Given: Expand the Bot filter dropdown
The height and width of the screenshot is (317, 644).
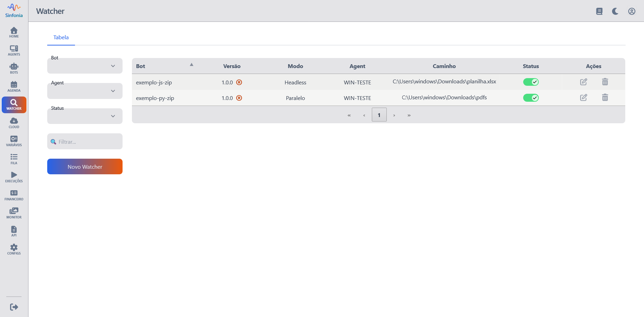Looking at the screenshot, I should [85, 66].
